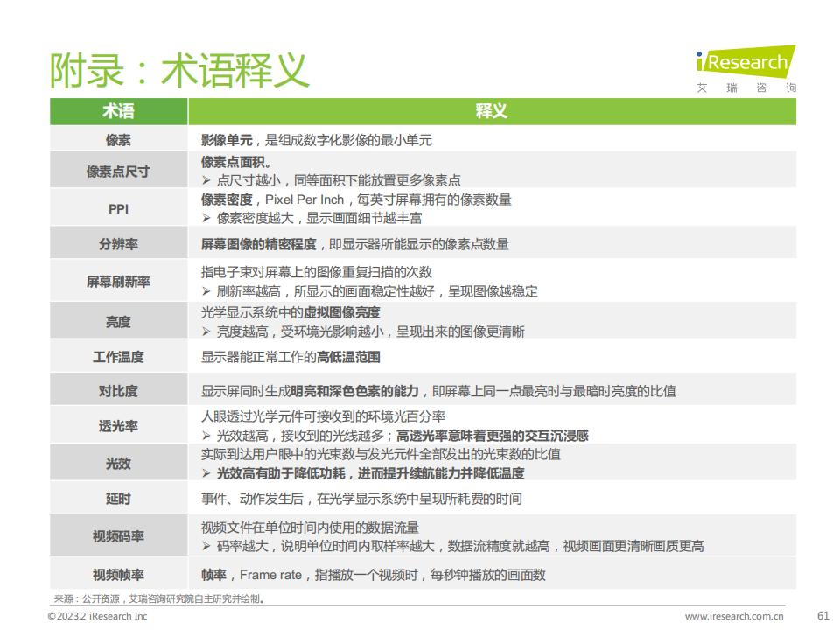The height and width of the screenshot is (630, 840).
Task: Select the 术语 column header
Action: coord(118,111)
